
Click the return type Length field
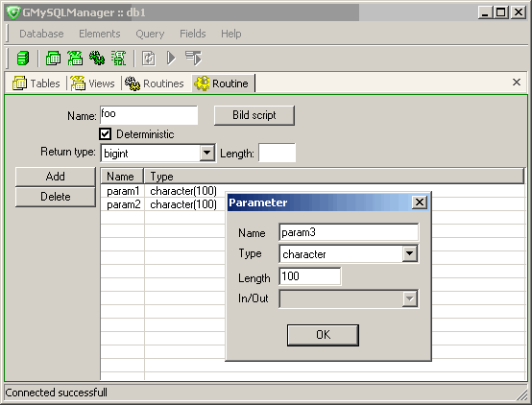(x=277, y=153)
